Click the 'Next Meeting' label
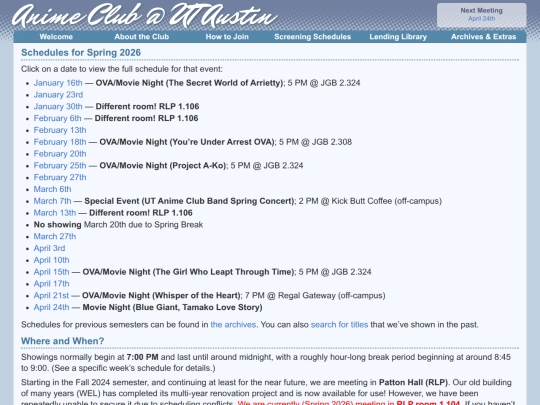The image size is (540, 405). [481, 11]
